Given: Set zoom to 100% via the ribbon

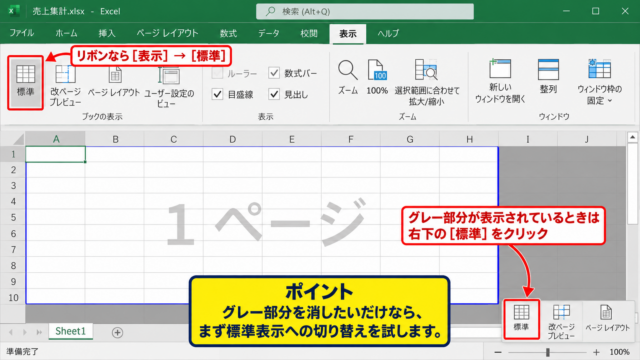Looking at the screenshot, I should [377, 78].
